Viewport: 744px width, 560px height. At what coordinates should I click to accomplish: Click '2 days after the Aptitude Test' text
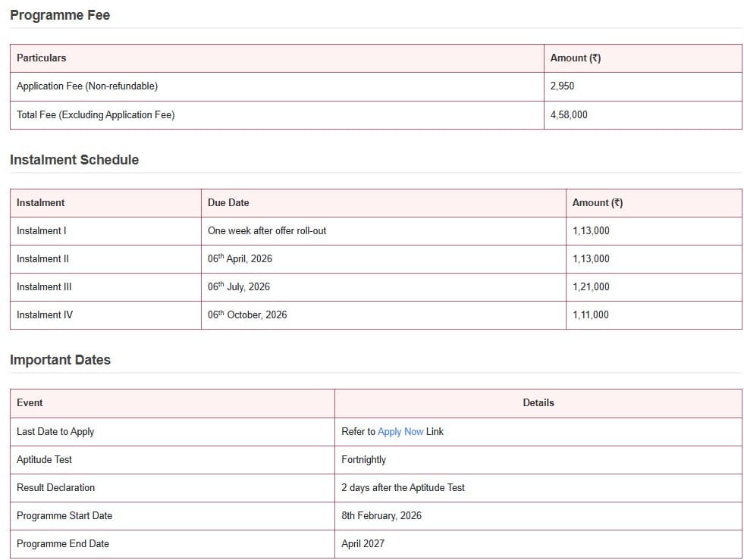(403, 488)
